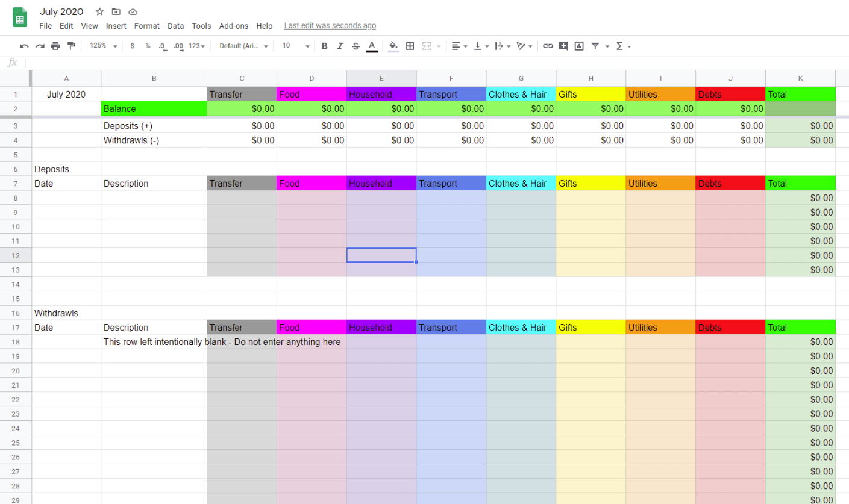
Task: Insert a chart
Action: 579,46
